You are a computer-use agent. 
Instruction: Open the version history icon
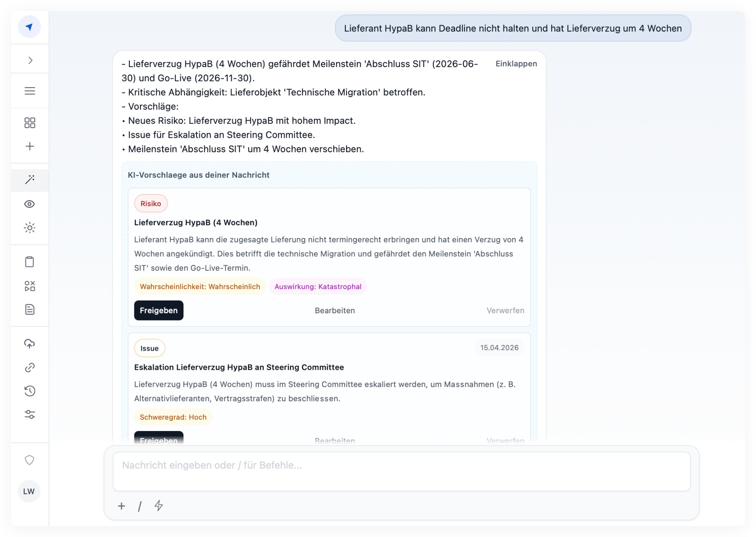click(x=30, y=391)
